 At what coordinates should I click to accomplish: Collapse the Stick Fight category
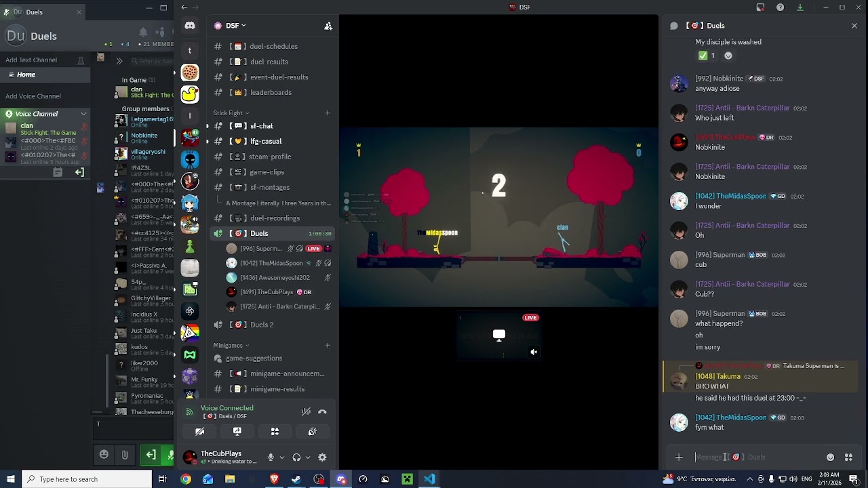pos(231,113)
